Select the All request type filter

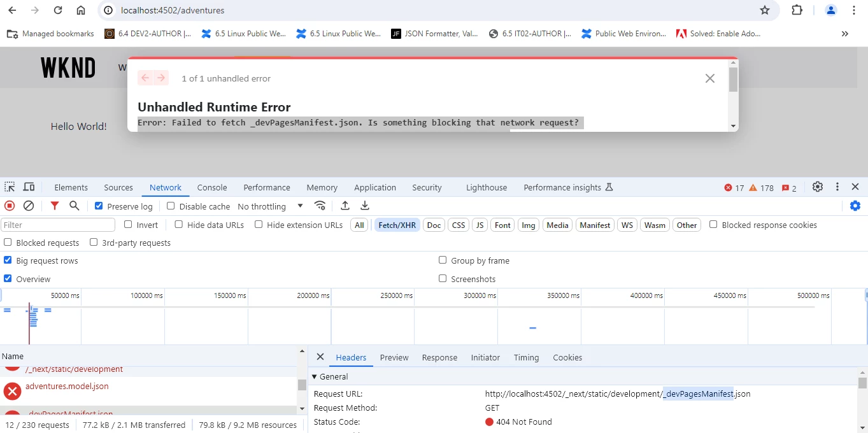tap(359, 225)
